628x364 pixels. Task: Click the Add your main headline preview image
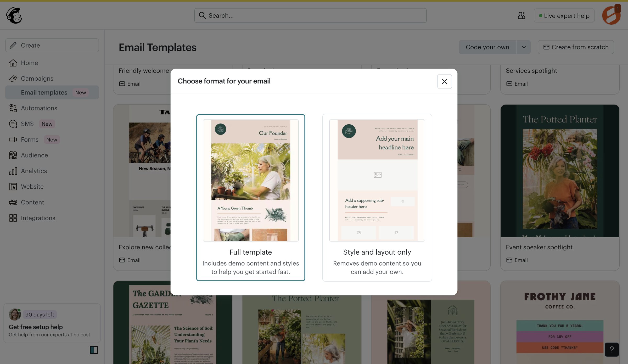pyautogui.click(x=377, y=180)
